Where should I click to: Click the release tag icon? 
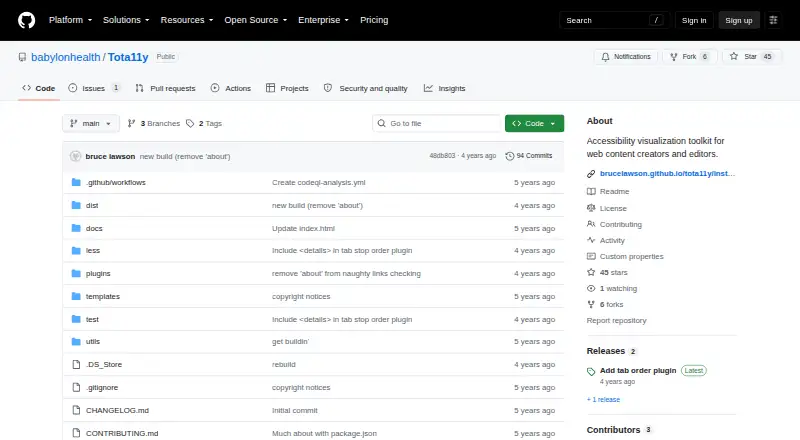[591, 372]
